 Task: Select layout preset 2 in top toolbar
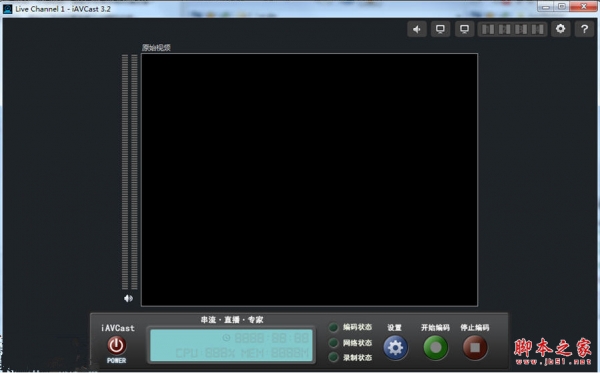(x=504, y=29)
